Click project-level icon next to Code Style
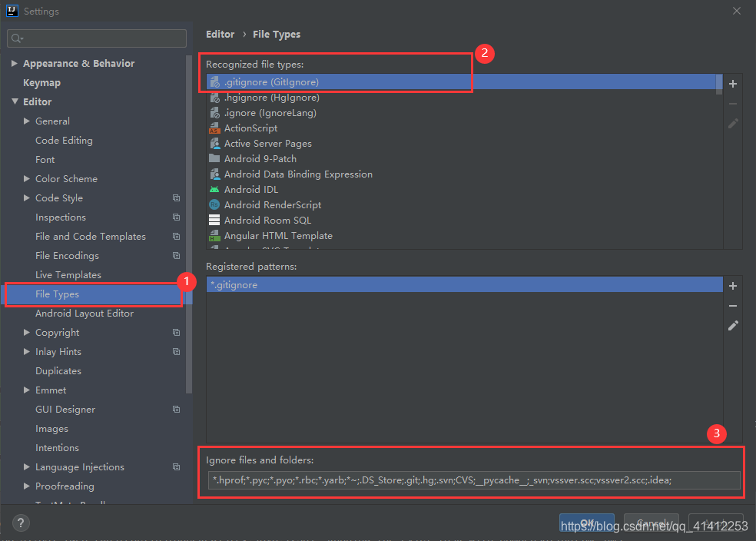This screenshot has width=756, height=541. click(177, 197)
